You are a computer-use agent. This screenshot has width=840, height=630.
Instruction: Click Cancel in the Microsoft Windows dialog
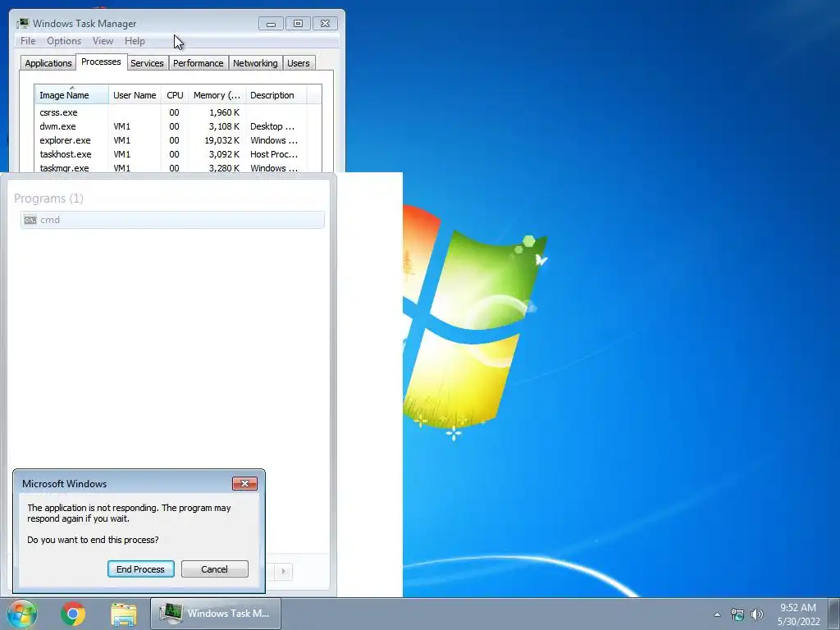(x=214, y=569)
